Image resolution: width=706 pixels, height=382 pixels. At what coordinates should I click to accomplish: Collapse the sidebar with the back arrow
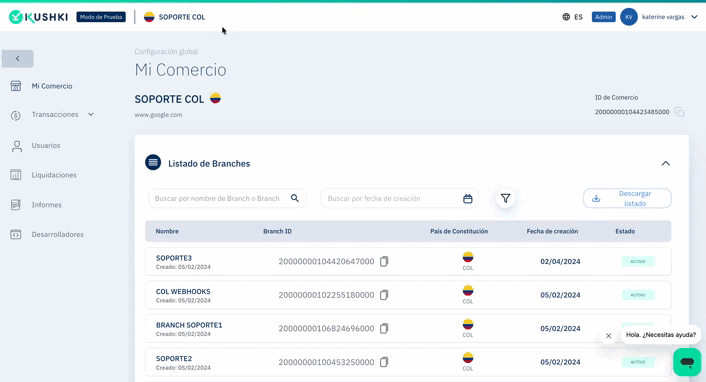[18, 59]
